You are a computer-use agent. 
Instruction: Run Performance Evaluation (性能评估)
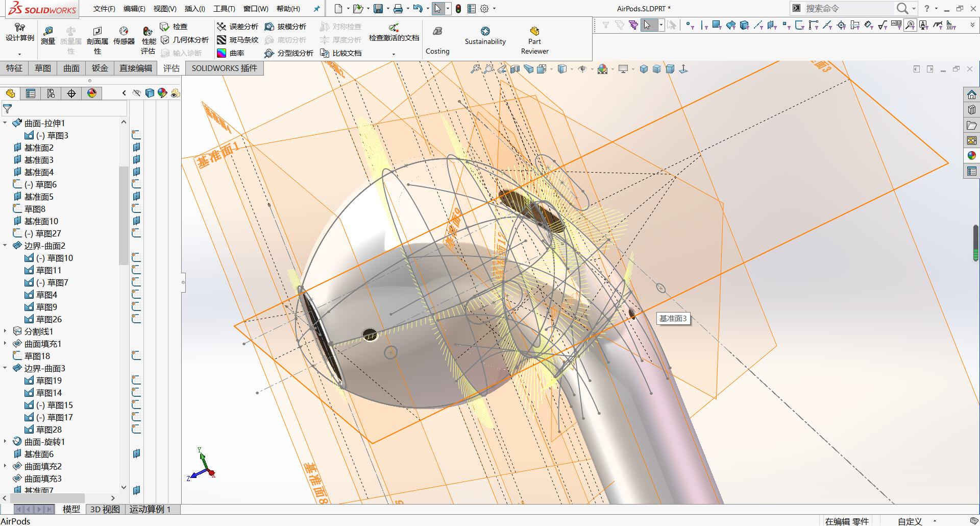(148, 40)
